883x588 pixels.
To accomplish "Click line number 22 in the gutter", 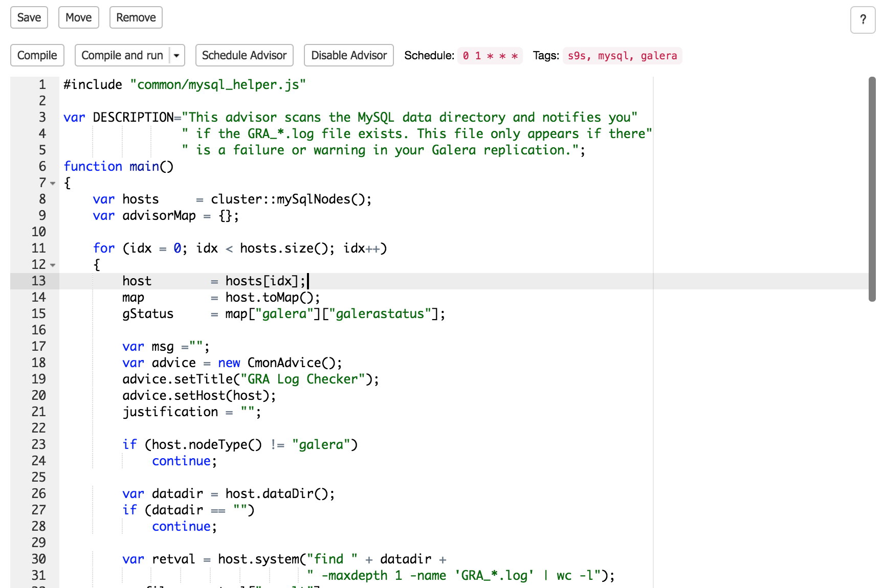I will [x=38, y=428].
